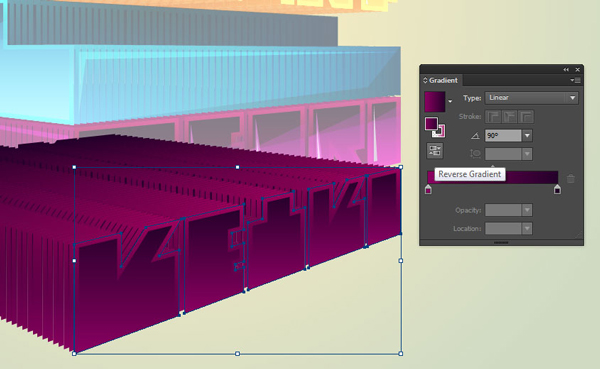
Task: Expand the gradient angle dropdown arrow
Action: [x=527, y=136]
